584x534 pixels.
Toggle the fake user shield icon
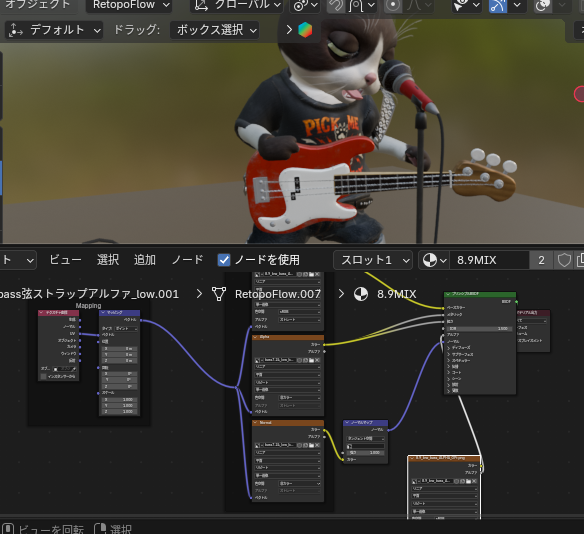click(564, 260)
